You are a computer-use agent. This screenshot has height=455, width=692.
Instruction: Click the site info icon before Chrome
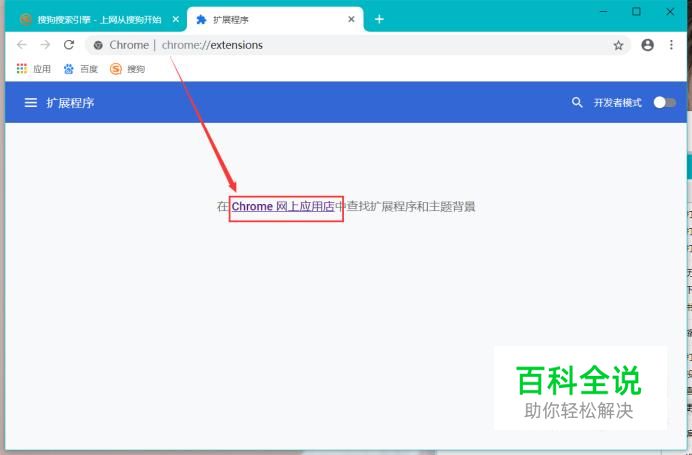pyautogui.click(x=98, y=45)
